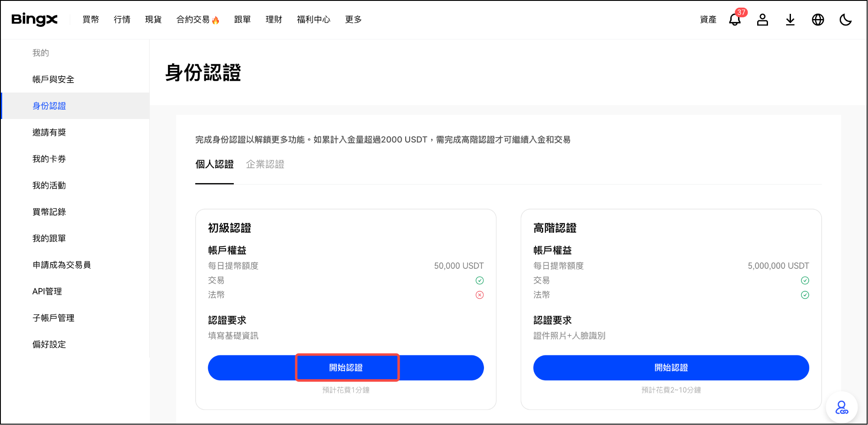The image size is (868, 425).
Task: Open the user profile icon
Action: (762, 20)
